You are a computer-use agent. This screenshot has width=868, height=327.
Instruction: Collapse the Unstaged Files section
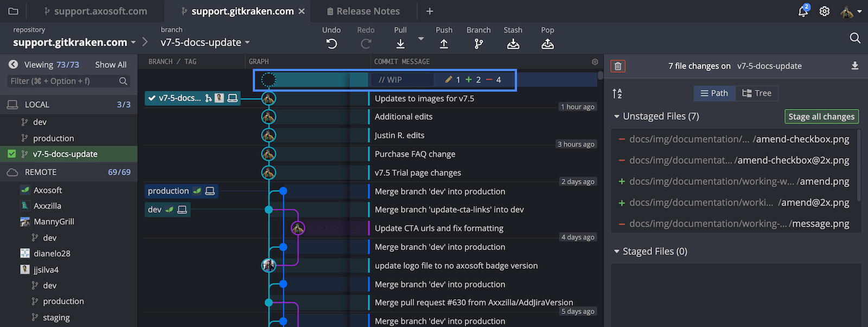point(617,117)
